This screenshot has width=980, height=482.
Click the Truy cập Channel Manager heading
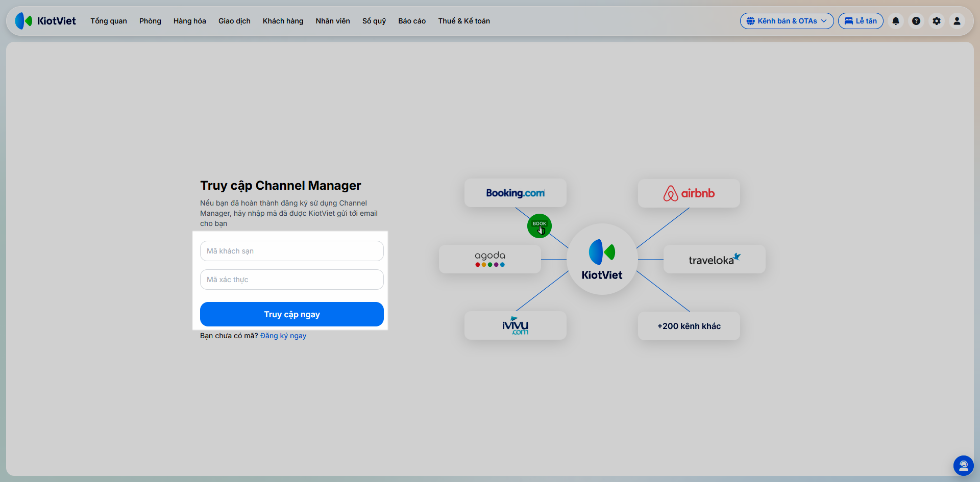pyautogui.click(x=281, y=186)
